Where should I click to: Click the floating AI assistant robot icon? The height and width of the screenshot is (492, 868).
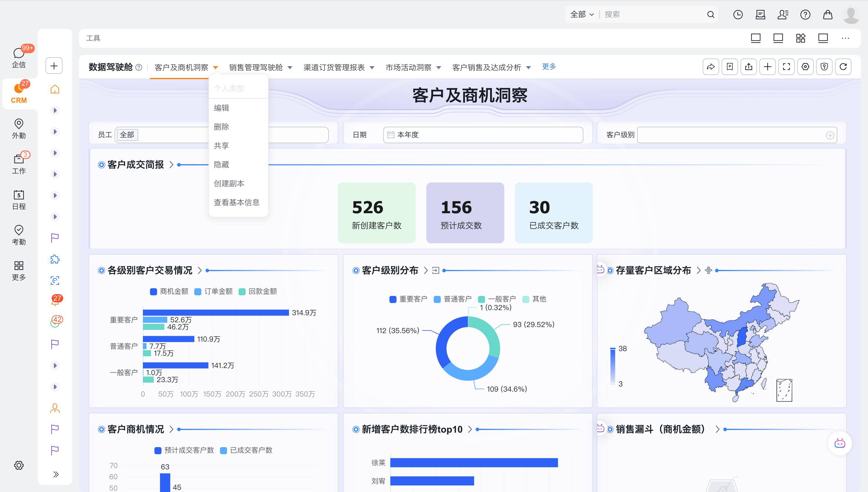pos(840,443)
